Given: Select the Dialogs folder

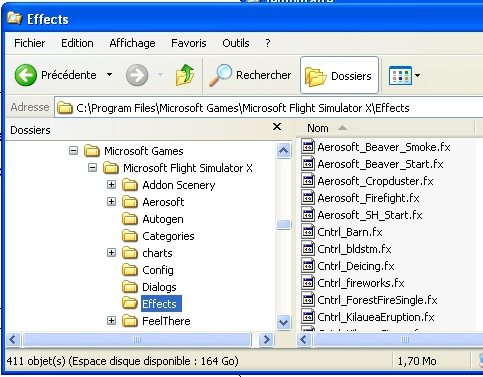Looking at the screenshot, I should tap(159, 287).
